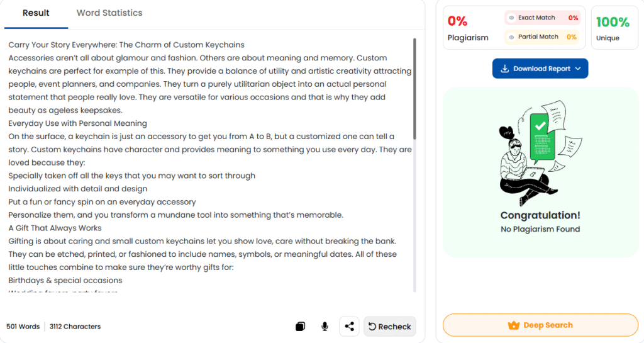The image size is (644, 343).
Task: Switch to the Word Statistics tab
Action: [x=109, y=13]
